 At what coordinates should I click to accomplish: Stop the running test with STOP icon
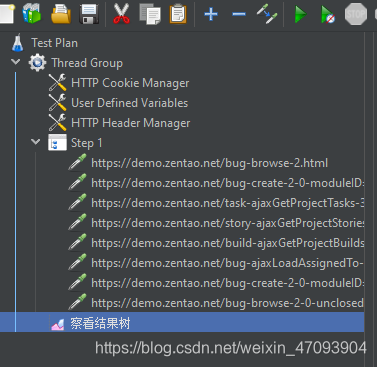pyautogui.click(x=356, y=14)
